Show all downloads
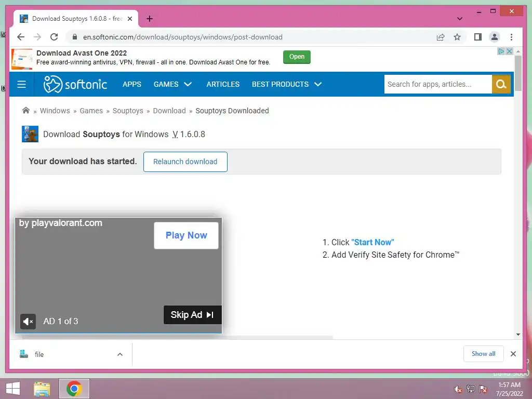Screen dimensions: 532x399 pos(484,354)
